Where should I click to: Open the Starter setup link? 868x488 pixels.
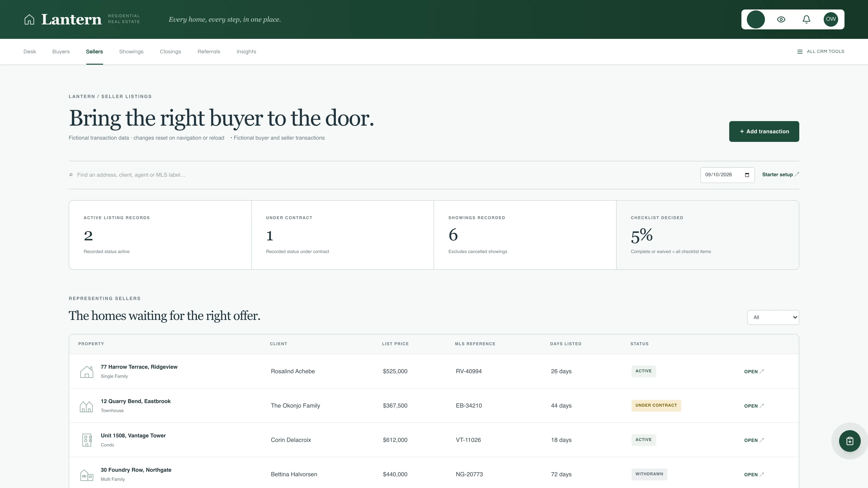(x=780, y=174)
